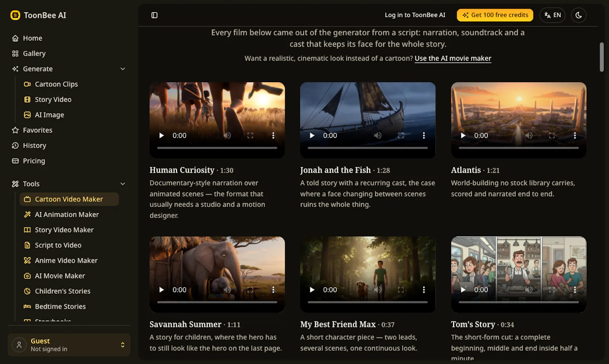The image size is (609, 364).
Task: Click Get 100 free credits button
Action: click(495, 15)
